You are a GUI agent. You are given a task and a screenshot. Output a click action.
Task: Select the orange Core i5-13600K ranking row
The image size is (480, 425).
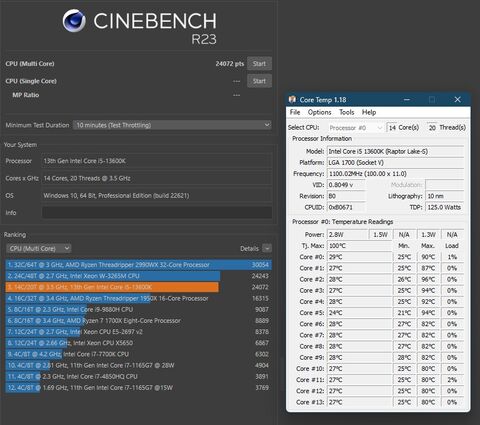pos(138,287)
